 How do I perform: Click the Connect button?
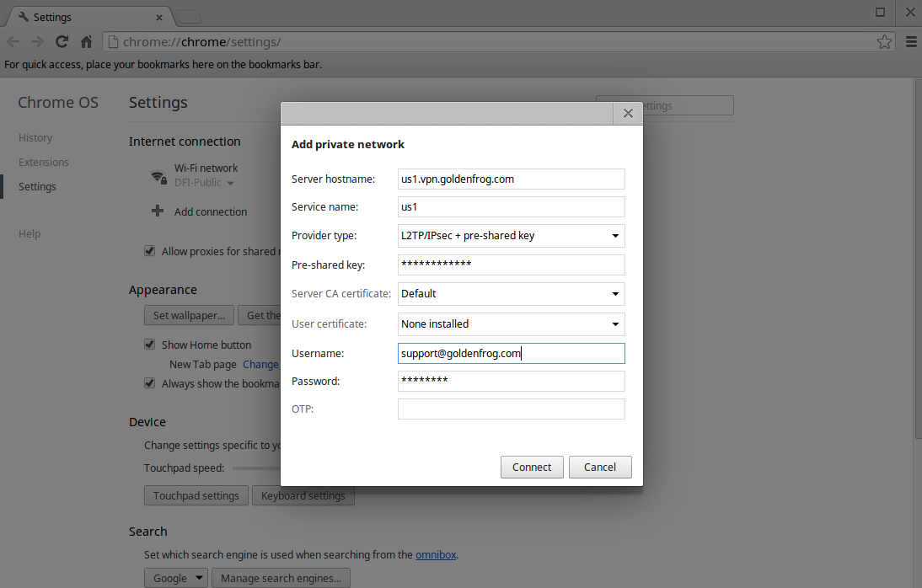pyautogui.click(x=532, y=467)
